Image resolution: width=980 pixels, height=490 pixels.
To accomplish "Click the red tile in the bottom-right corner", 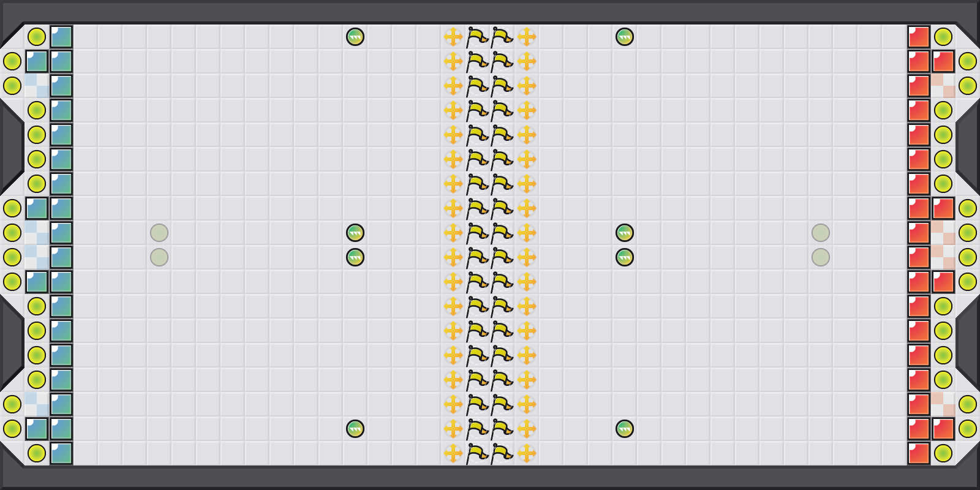I will (919, 453).
